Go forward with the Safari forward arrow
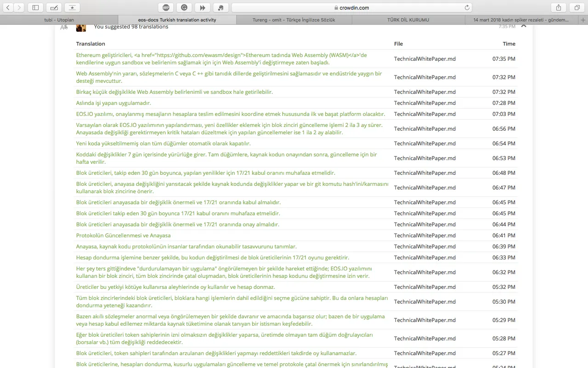This screenshot has height=368, width=588. (19, 7)
